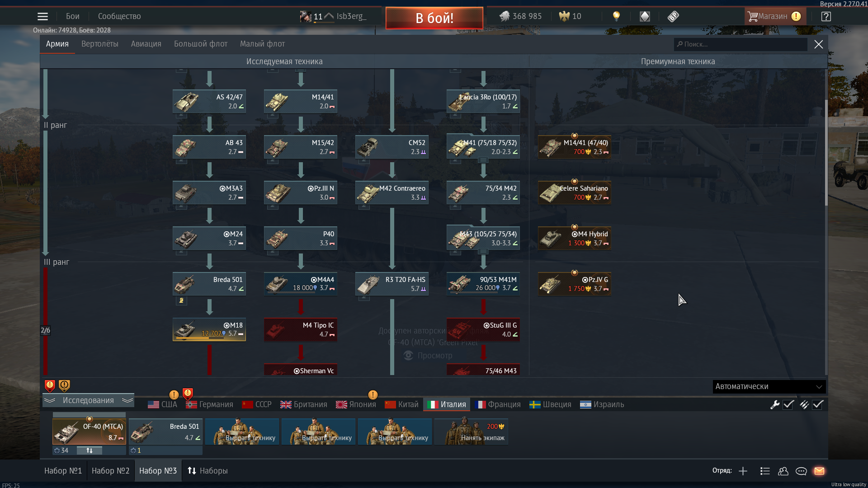Screen dimensions: 868x488
Task: Open the contacts people icon
Action: pos(783,471)
